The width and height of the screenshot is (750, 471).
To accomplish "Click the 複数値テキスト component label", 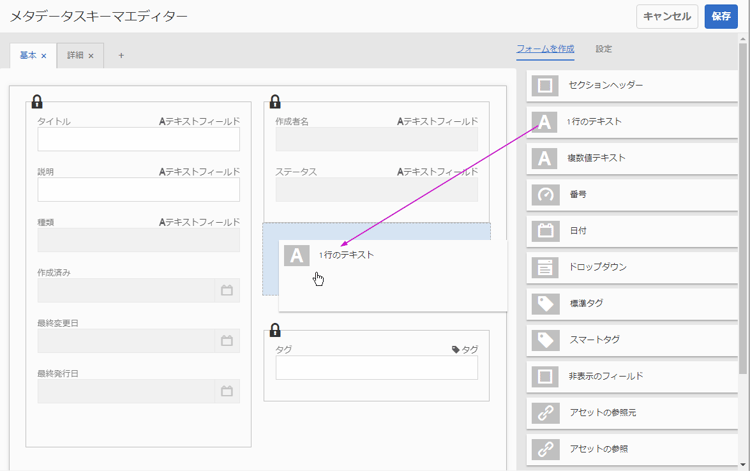I will 596,158.
